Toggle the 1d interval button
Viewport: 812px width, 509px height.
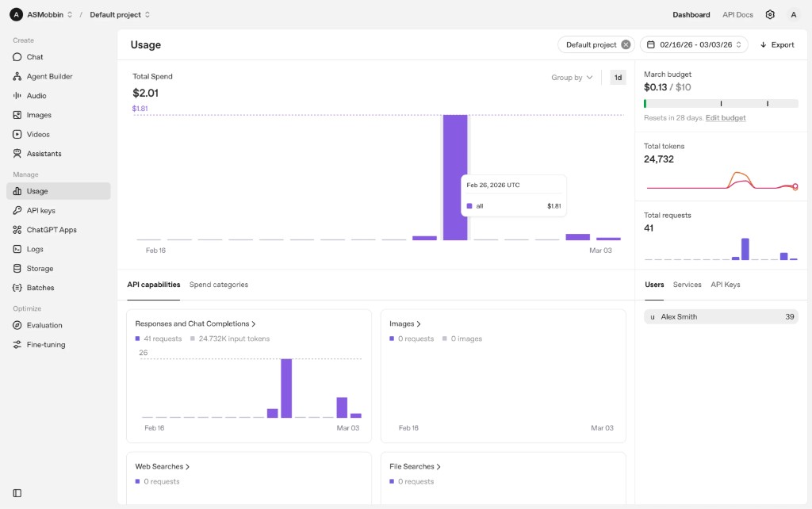[x=618, y=77]
